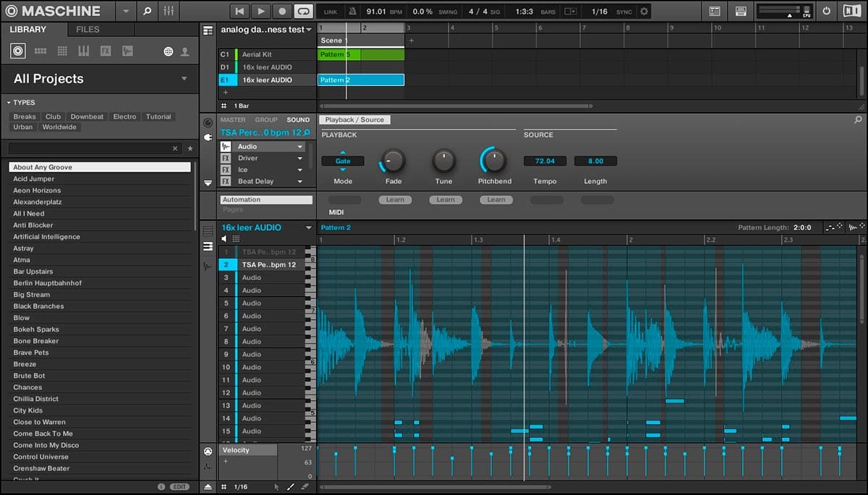The image size is (868, 495).
Task: Select the Samples waveform icon in Library
Action: coord(127,51)
